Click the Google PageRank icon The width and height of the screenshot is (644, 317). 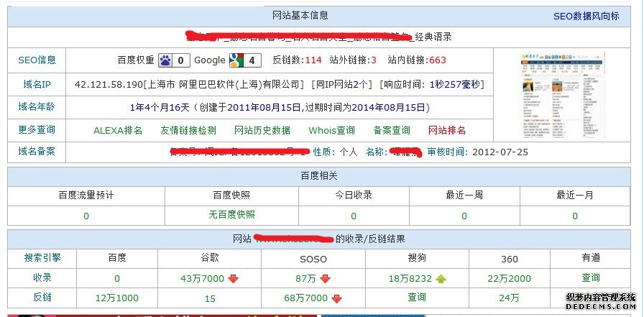[x=237, y=60]
